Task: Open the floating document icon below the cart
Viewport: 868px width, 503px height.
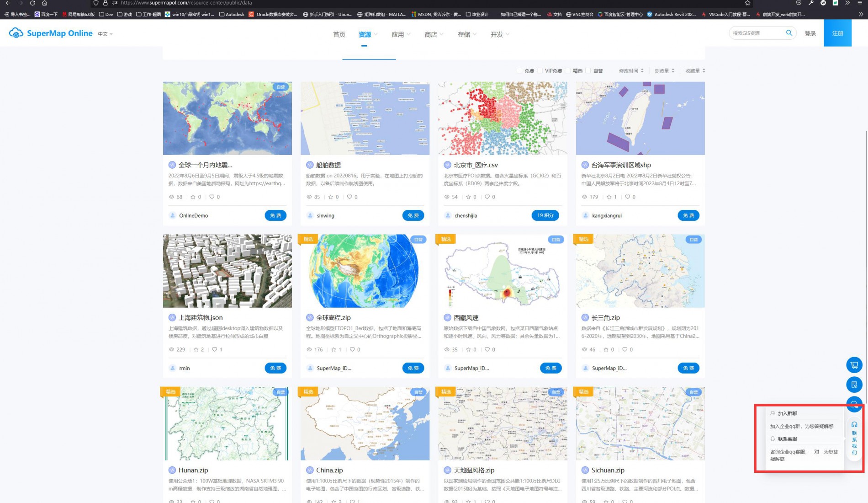Action: [x=854, y=385]
